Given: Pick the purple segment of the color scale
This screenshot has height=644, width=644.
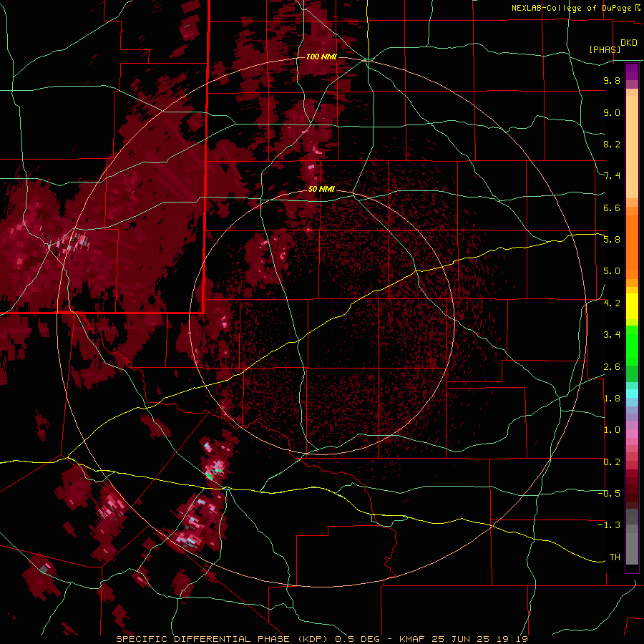Looking at the screenshot, I should pyautogui.click(x=632, y=72).
